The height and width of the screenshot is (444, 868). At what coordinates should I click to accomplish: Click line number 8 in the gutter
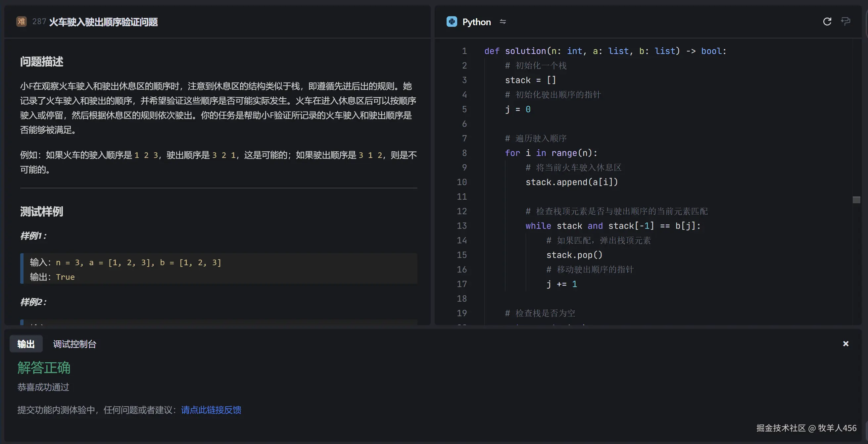point(464,153)
